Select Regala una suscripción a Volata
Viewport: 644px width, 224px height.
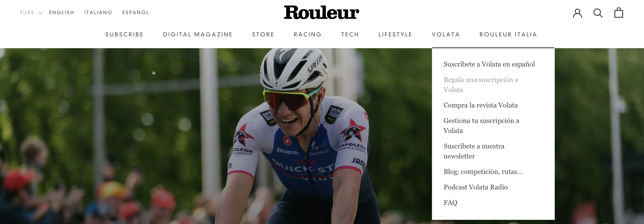481,85
